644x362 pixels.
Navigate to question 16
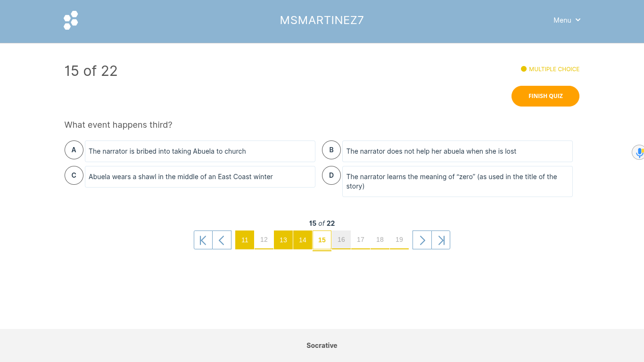(341, 240)
